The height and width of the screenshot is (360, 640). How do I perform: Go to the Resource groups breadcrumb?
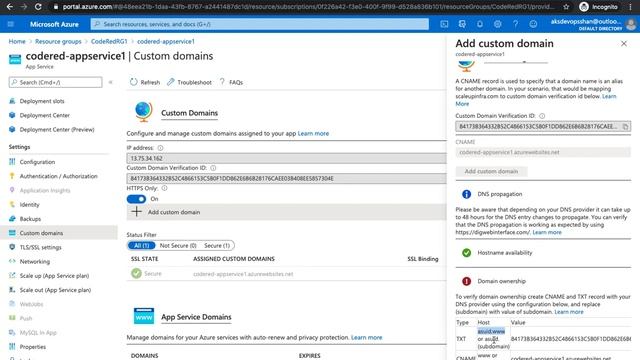(x=58, y=41)
